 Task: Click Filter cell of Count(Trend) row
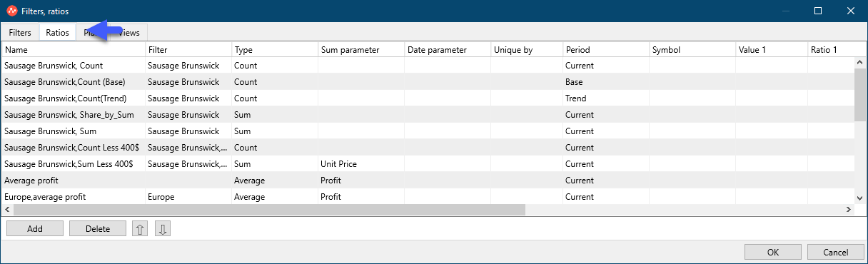click(x=188, y=98)
